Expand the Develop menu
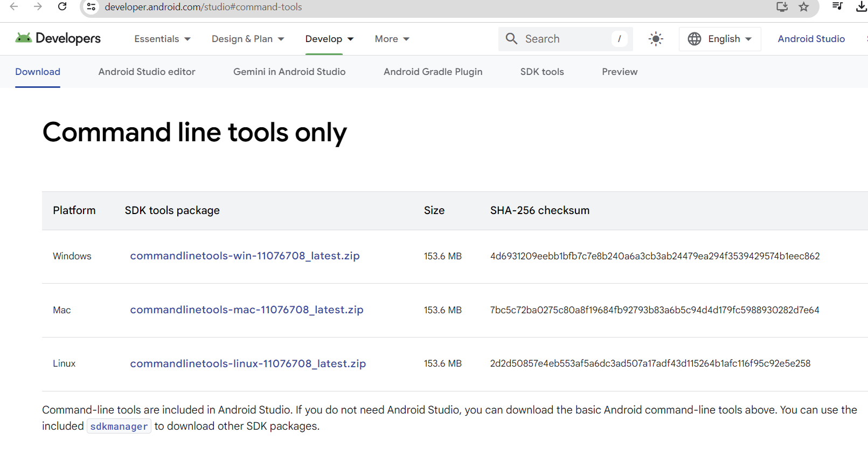 [329, 39]
